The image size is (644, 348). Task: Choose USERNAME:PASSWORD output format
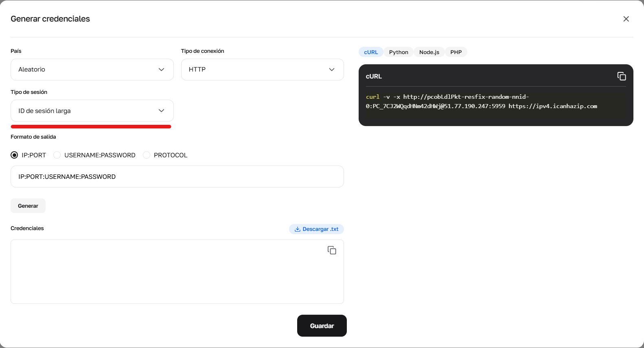(57, 155)
